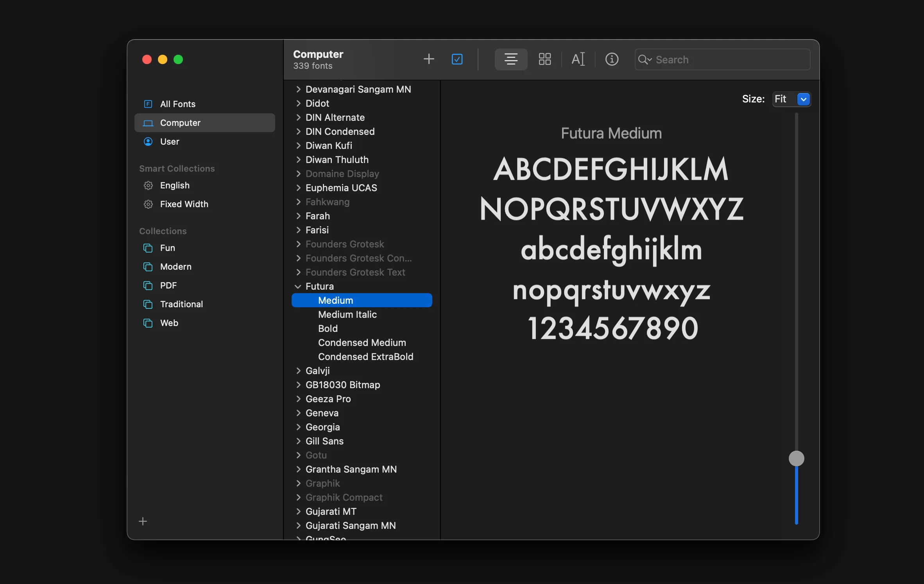Select the All Fonts sidebar item

point(177,104)
